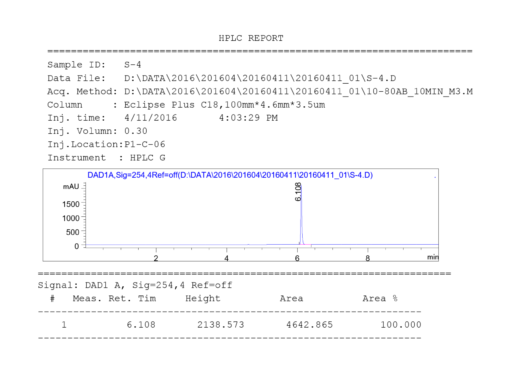Click the blue DAD1A signal header in chart

click(230, 175)
